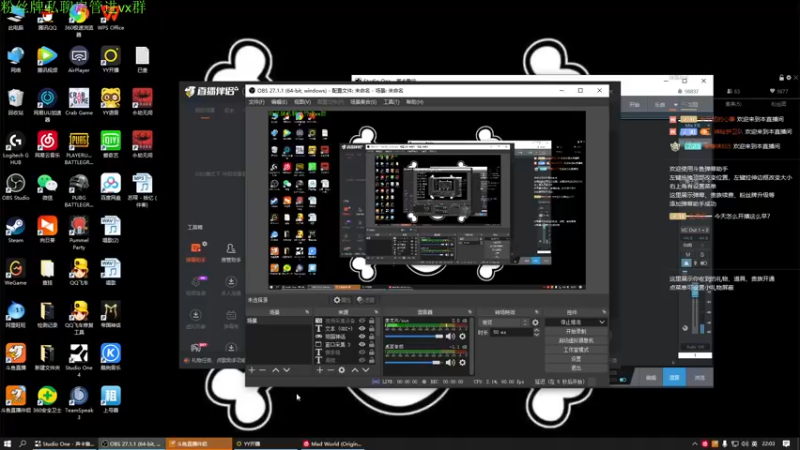The width and height of the screenshot is (800, 450).
Task: Toggle visibility of first video capture source
Action: (362, 321)
